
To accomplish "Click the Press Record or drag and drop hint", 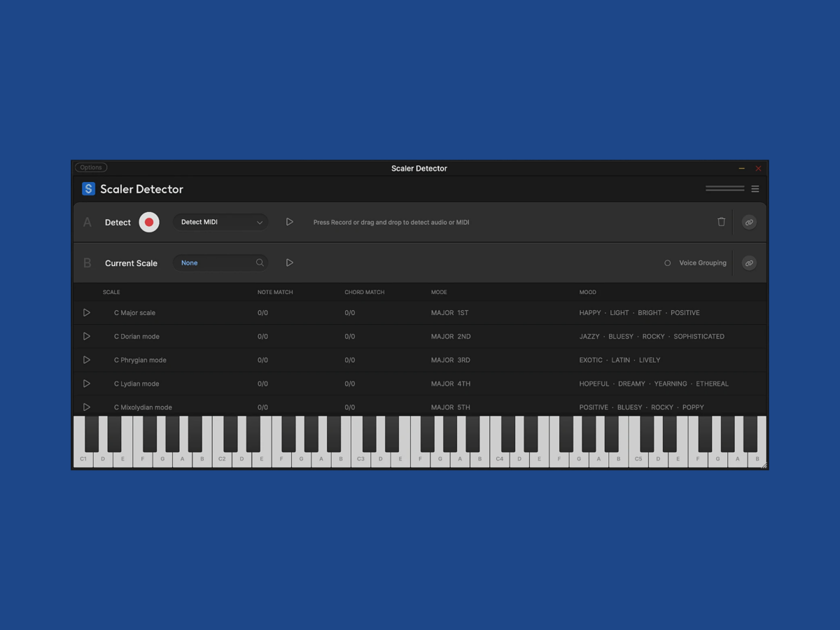I will (x=391, y=222).
